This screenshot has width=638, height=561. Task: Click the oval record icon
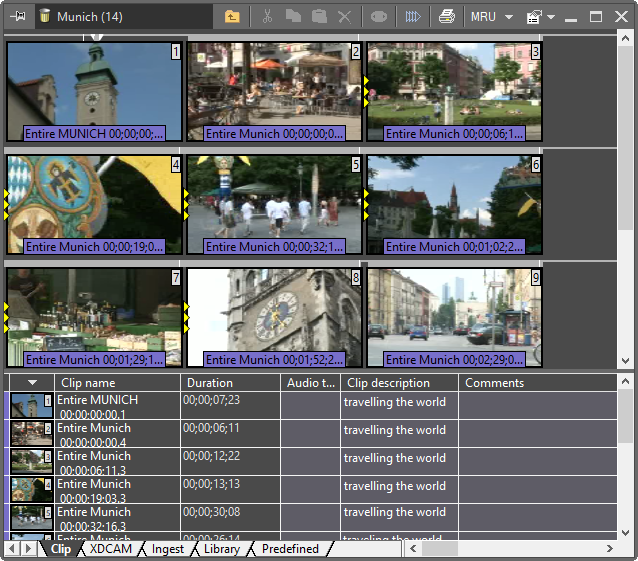tap(378, 17)
